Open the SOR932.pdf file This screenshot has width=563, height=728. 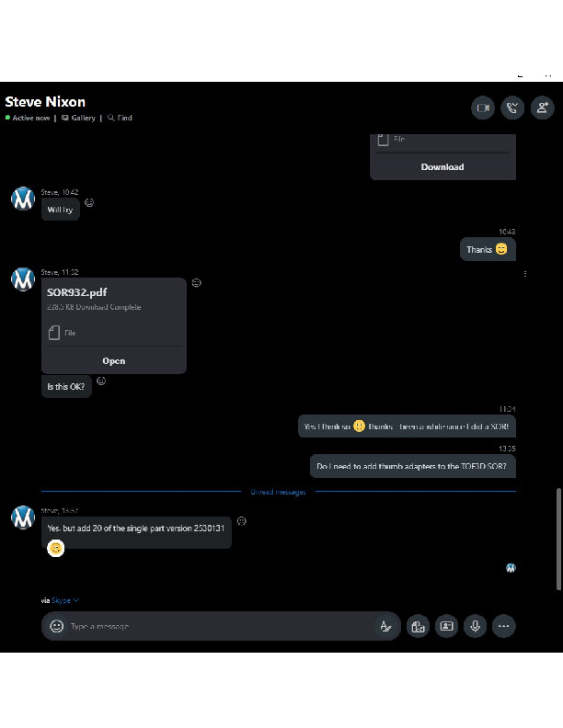(114, 360)
